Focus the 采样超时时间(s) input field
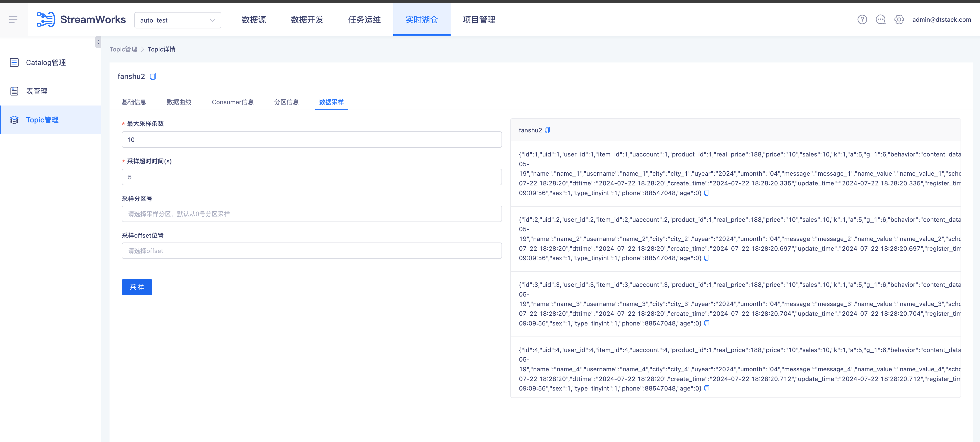 click(312, 177)
